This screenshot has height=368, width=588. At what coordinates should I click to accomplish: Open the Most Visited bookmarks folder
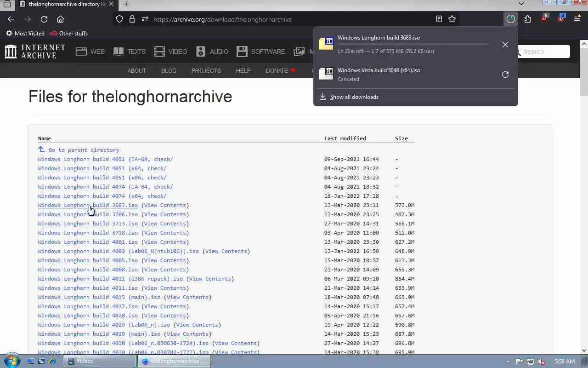(25, 34)
